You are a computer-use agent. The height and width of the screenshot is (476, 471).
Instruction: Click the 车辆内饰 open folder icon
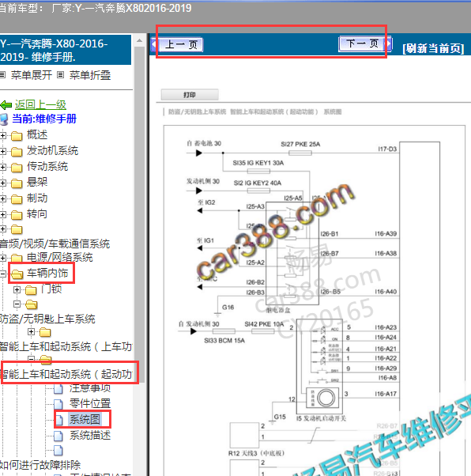[17, 274]
